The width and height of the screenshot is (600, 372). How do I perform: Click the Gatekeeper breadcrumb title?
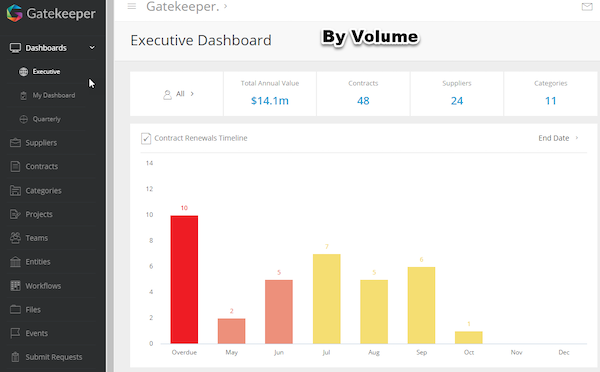pos(183,6)
